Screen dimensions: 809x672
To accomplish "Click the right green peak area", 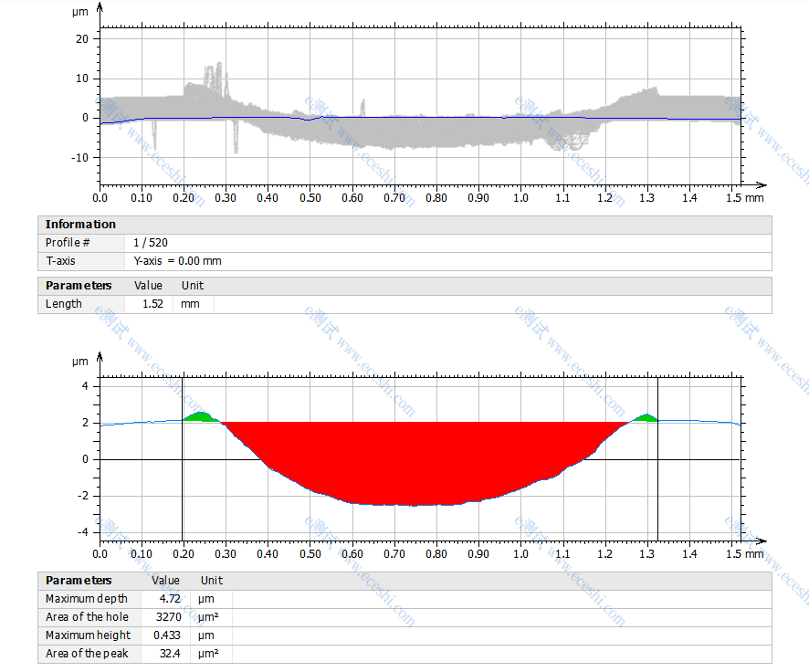I will point(646,418).
